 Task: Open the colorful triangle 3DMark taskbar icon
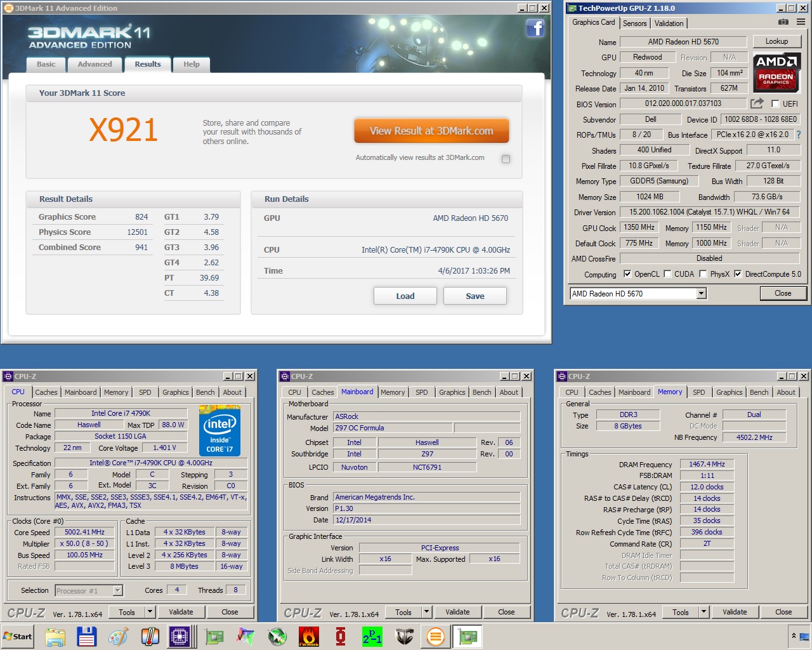coord(246,637)
